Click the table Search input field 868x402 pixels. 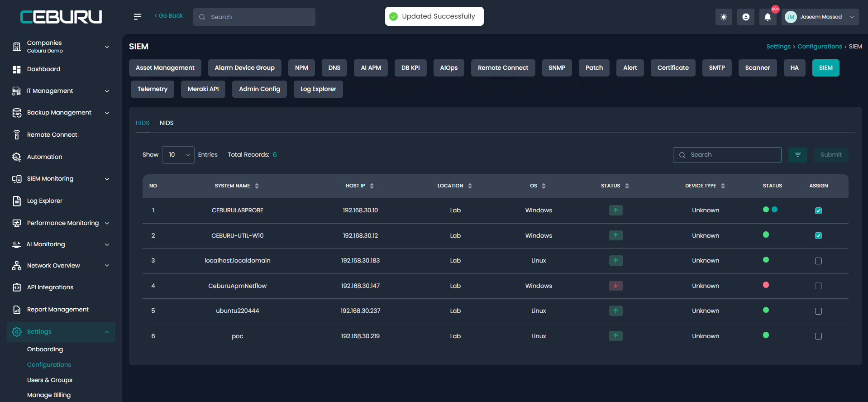pyautogui.click(x=727, y=155)
